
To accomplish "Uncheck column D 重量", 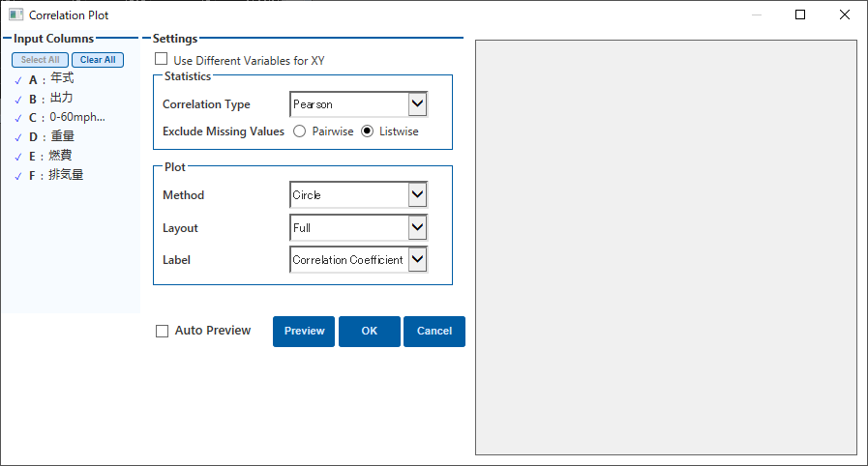I will click(18, 137).
